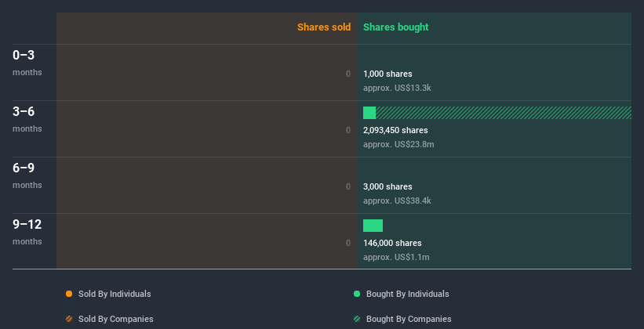Viewport: 644px width, 329px height.
Task: Click the striped companies bar in 3–6 months row
Action: click(x=504, y=113)
